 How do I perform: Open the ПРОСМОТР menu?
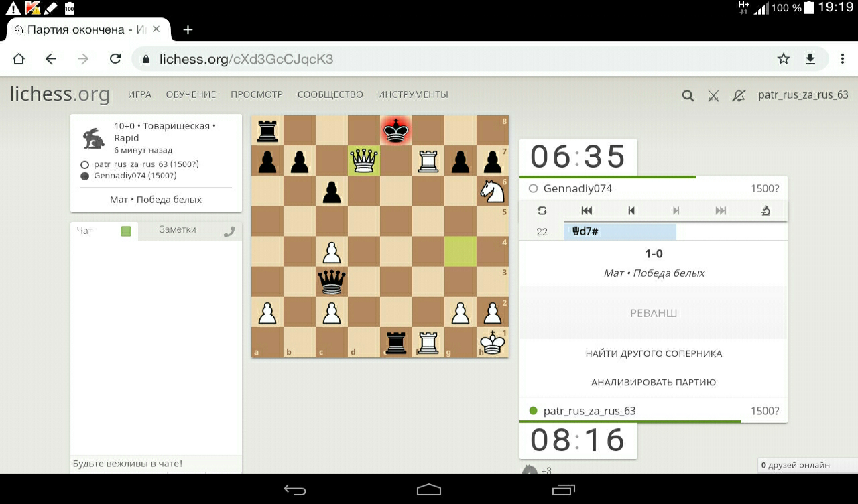257,94
